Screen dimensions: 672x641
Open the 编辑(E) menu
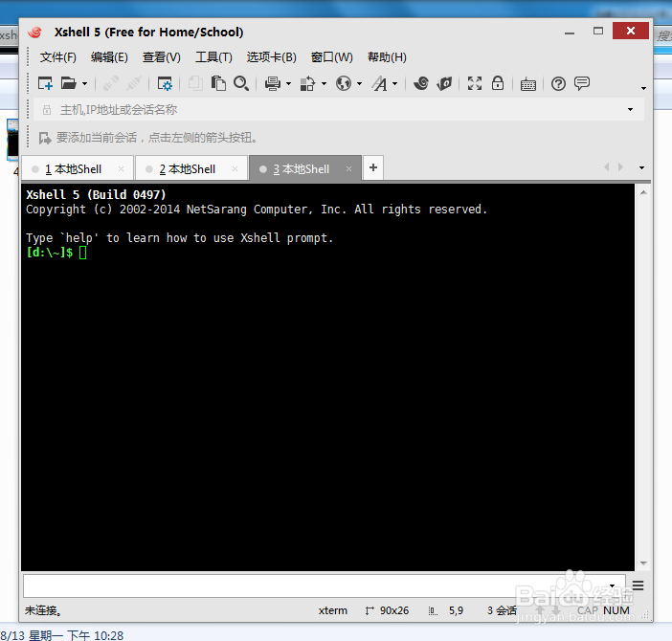109,57
